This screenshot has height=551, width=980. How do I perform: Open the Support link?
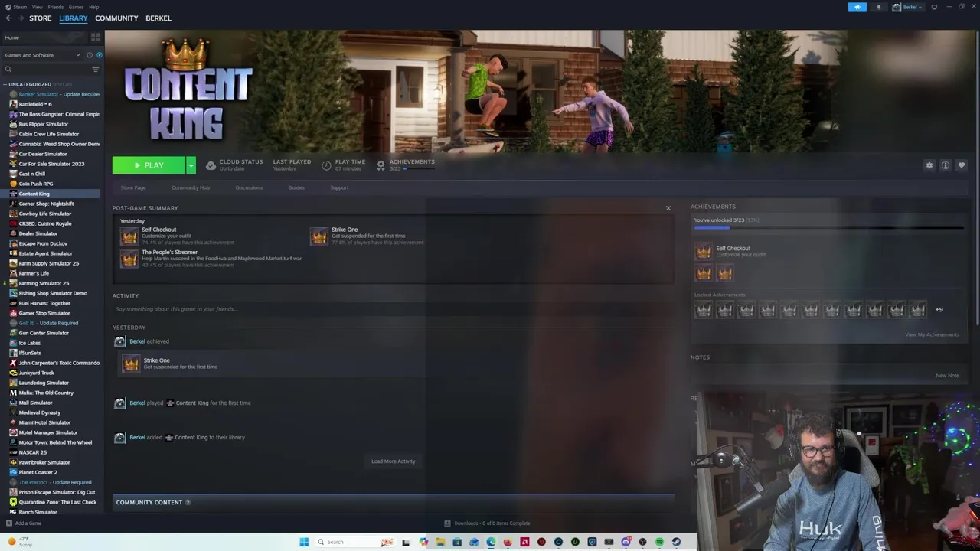tap(339, 187)
